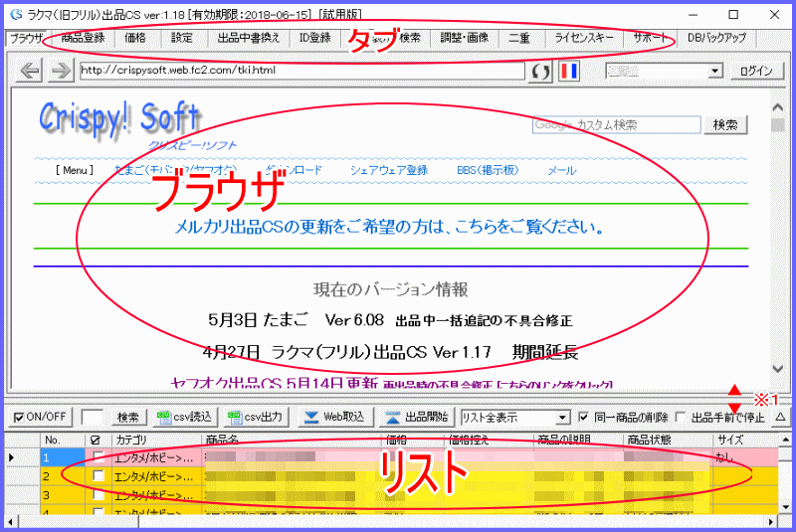Follow the メルカリ出品CSの更新 link
This screenshot has height=532, width=796.
[389, 227]
